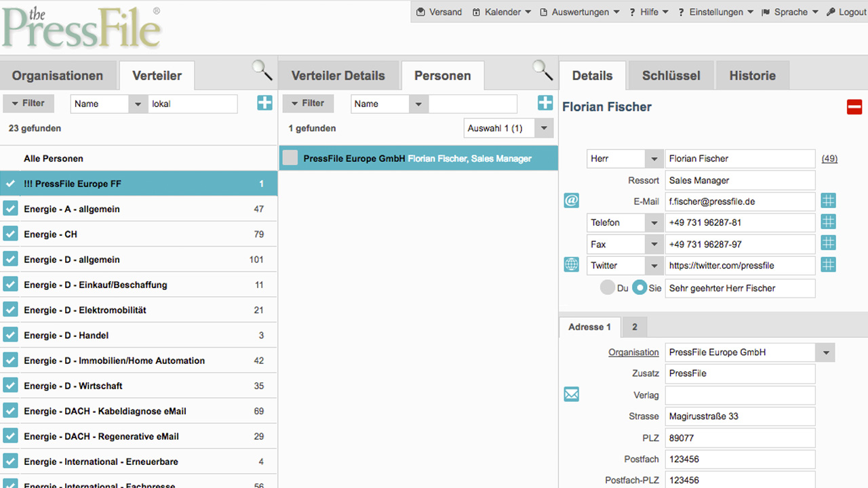This screenshot has height=488, width=868.
Task: Click the lokal search input field
Action: coord(193,104)
